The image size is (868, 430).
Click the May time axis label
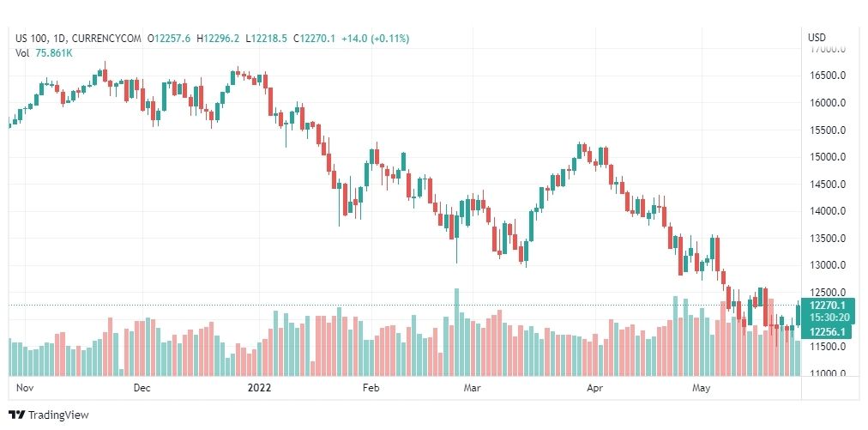pos(702,387)
